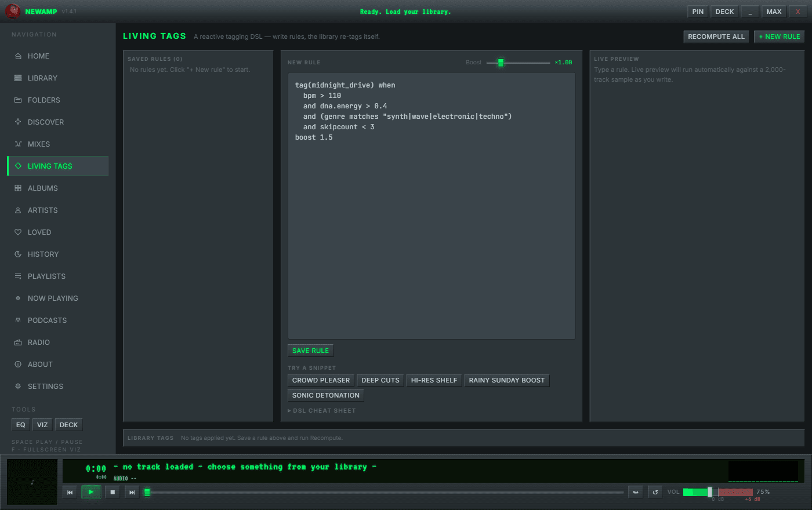
Task: Click inside the rule editor text area
Action: pos(432,206)
